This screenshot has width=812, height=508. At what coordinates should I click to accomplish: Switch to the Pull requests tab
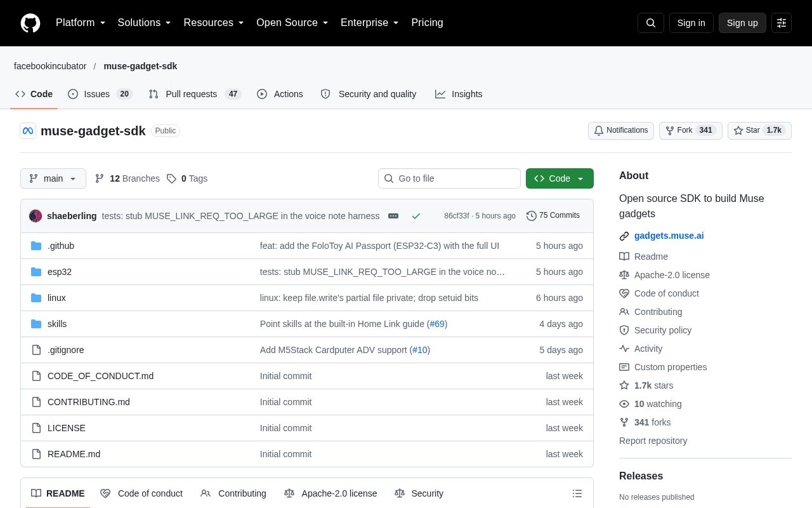point(195,94)
